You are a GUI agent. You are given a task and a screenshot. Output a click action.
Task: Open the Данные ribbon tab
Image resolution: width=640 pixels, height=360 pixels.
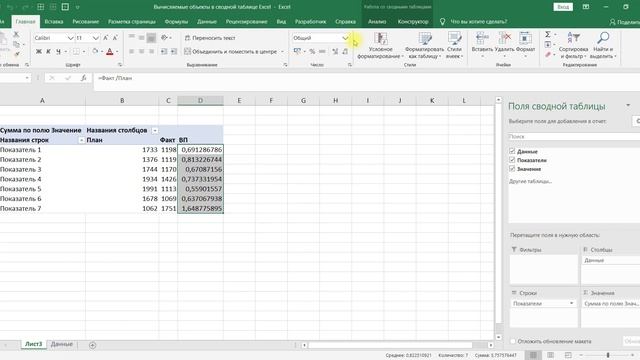(x=207, y=22)
